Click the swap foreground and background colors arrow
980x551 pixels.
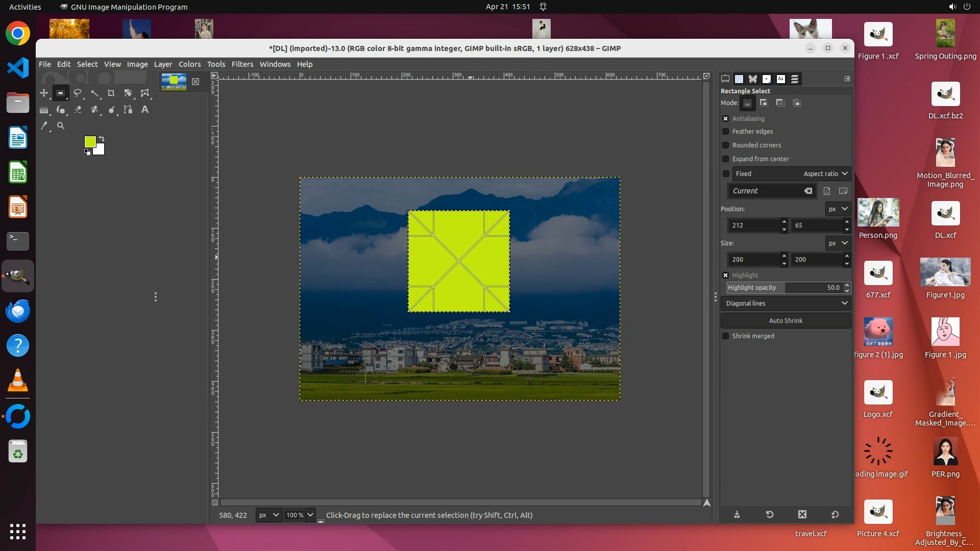(102, 138)
